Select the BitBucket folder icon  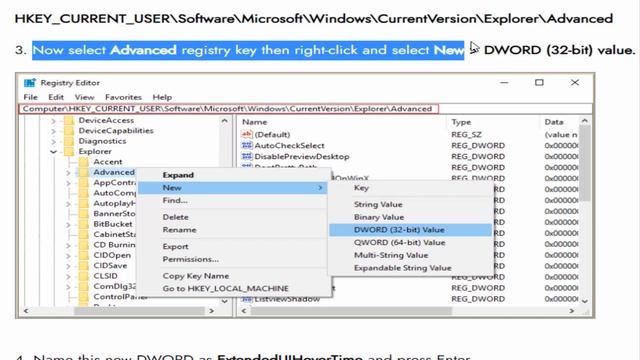[84, 224]
